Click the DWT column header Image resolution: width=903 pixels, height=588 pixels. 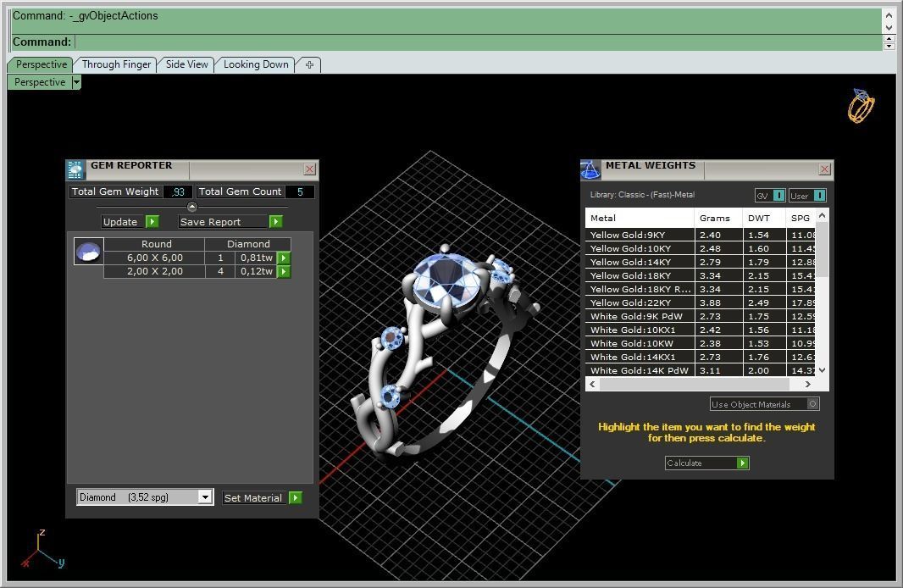click(x=763, y=219)
